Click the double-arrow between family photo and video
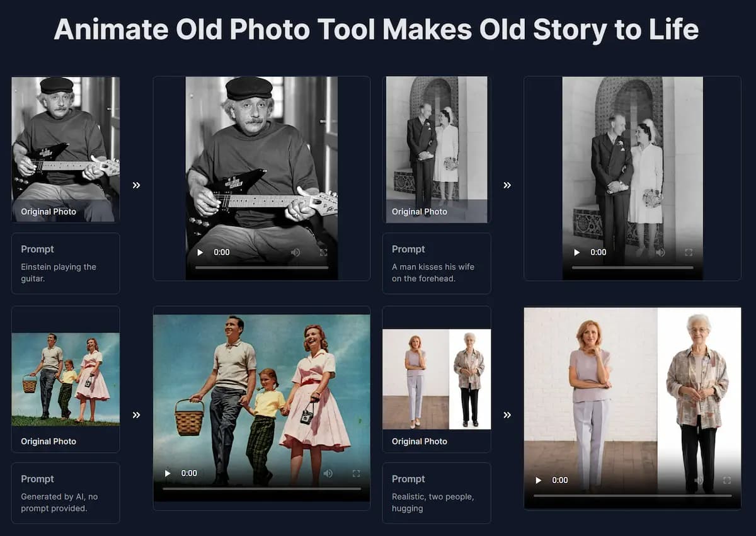 pos(136,414)
